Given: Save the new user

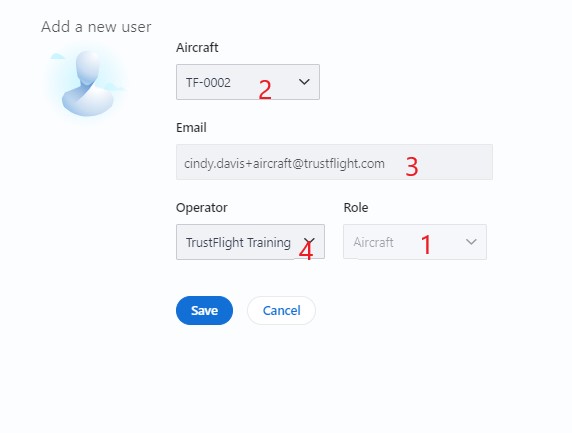Looking at the screenshot, I should coord(204,310).
